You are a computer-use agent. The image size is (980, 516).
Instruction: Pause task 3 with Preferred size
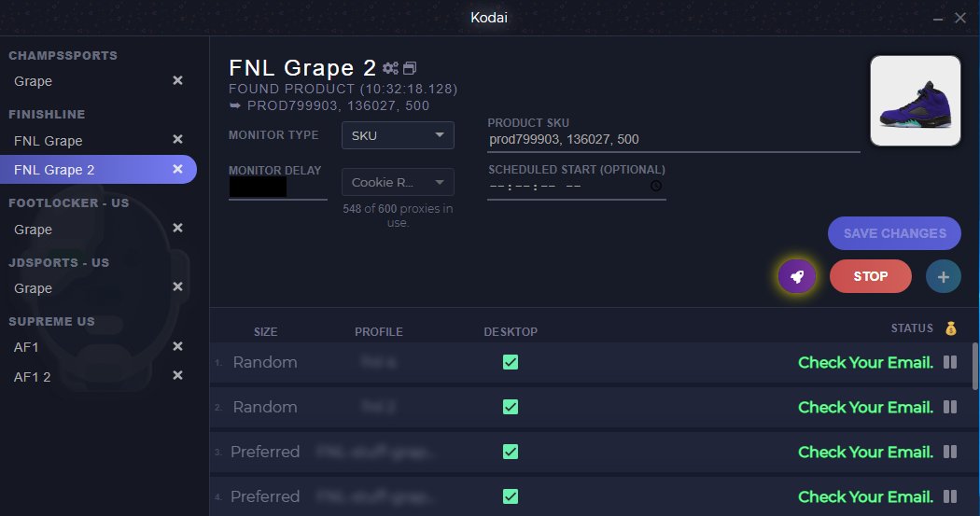point(950,452)
